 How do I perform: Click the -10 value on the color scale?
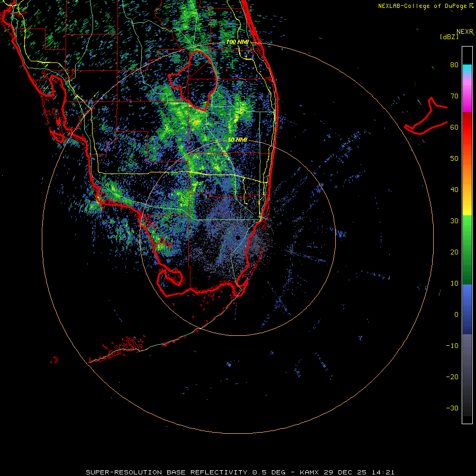coord(452,346)
